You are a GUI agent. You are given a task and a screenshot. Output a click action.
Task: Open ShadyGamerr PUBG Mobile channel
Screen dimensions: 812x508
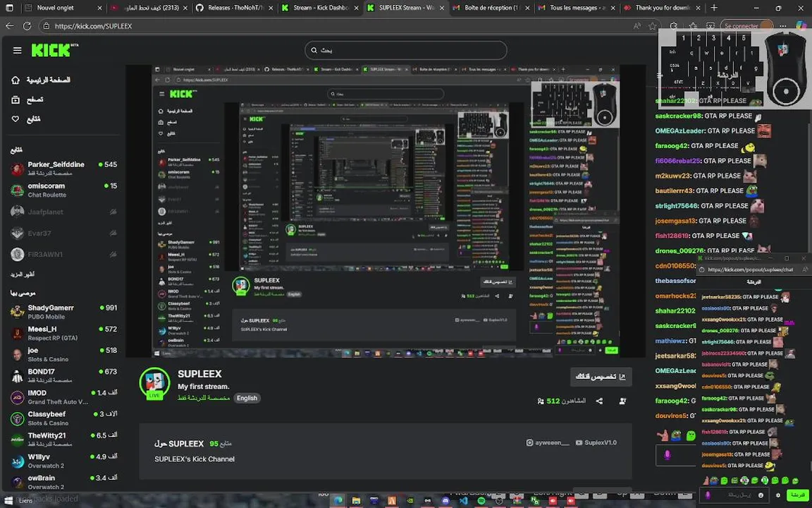tap(63, 312)
